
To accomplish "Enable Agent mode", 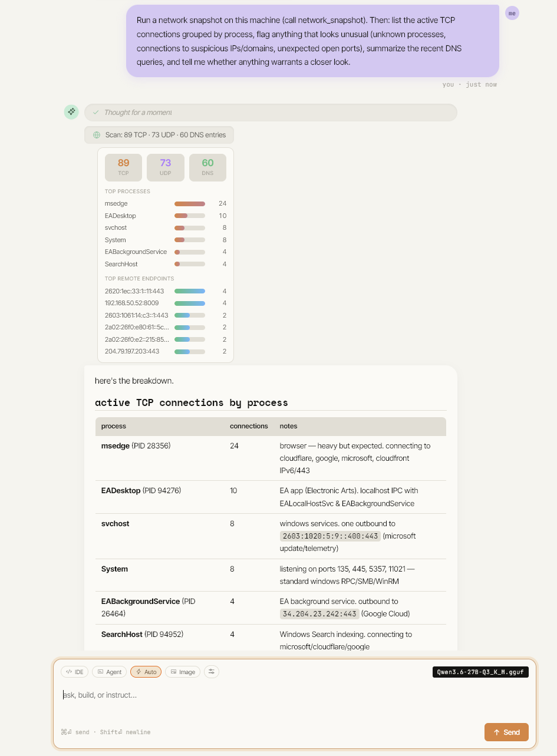I will 110,672.
